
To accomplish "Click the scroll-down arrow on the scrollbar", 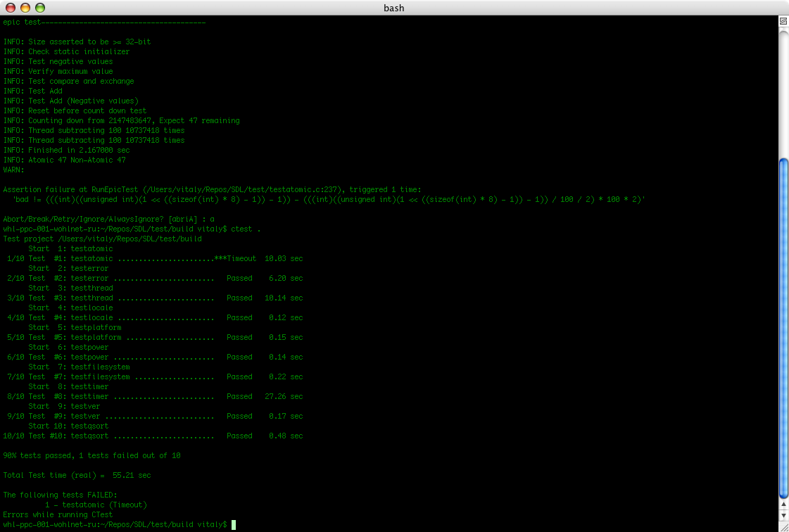I will click(x=783, y=514).
